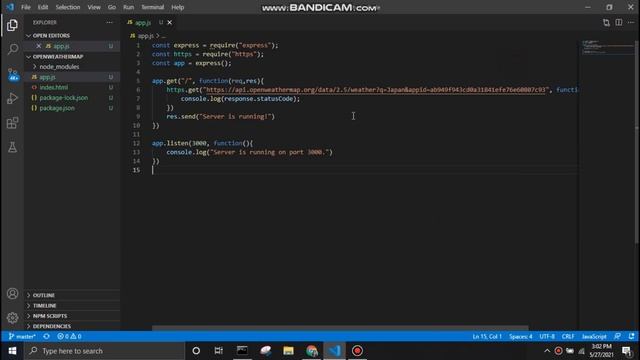The height and width of the screenshot is (360, 640).
Task: Open the Terminal menu
Action: (152, 7)
